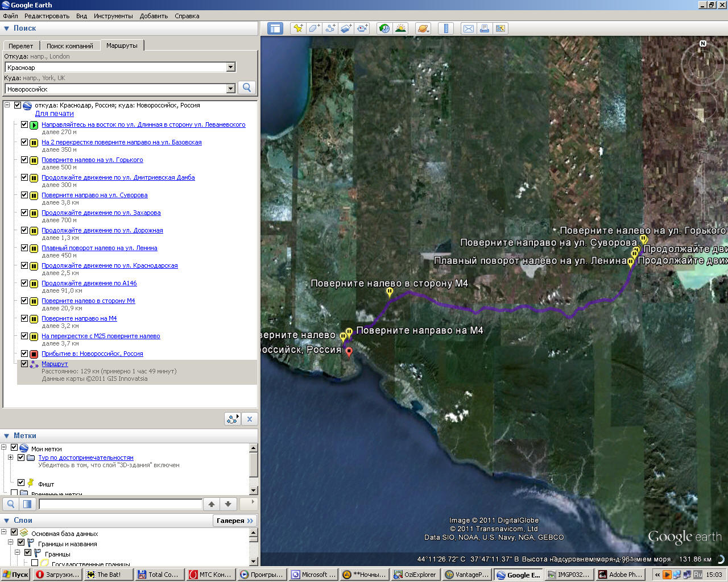The image size is (728, 582).
Task: Add an image overlay from the toolbar
Action: [x=346, y=28]
